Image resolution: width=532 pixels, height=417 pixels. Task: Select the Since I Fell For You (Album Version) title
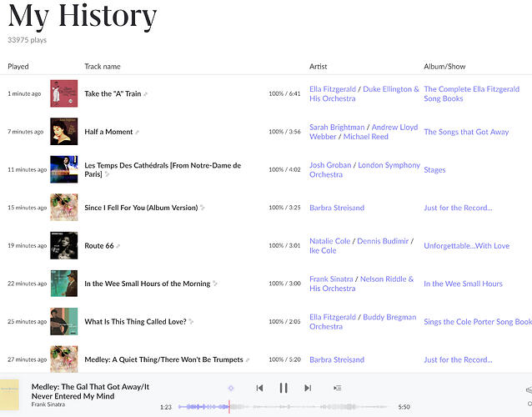point(141,208)
